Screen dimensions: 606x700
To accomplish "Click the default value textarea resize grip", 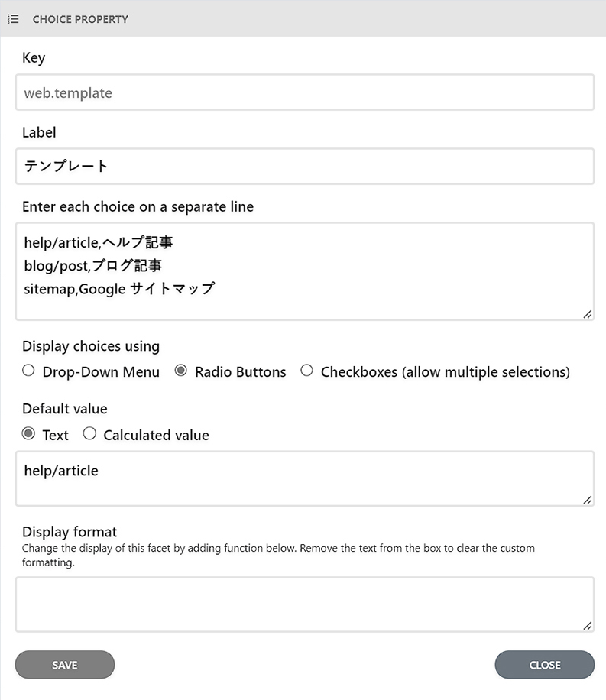I will [x=587, y=500].
